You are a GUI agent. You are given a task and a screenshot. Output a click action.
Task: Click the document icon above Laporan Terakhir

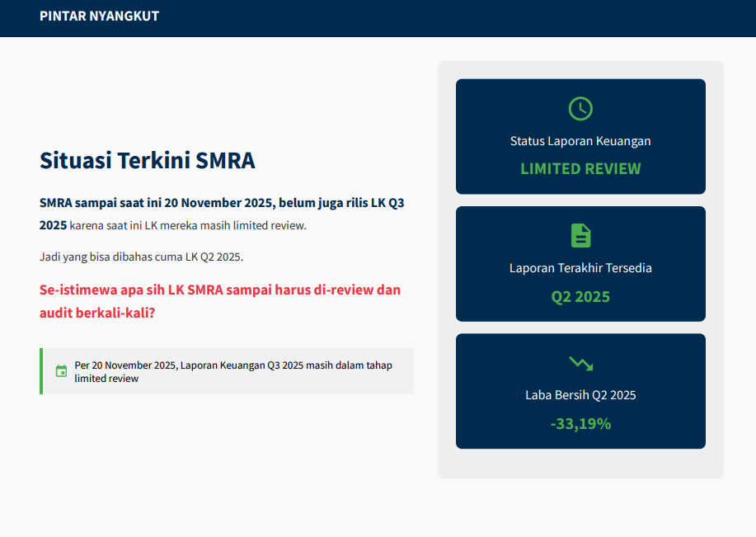580,235
